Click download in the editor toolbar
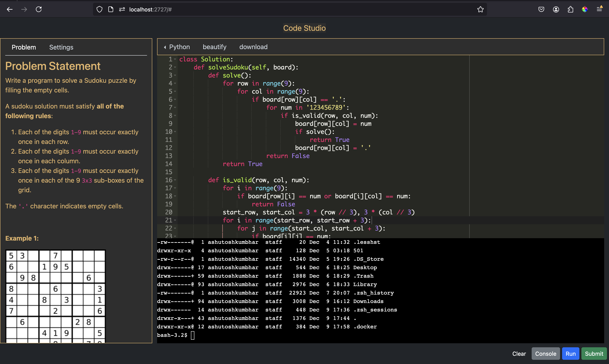609x364 pixels. pos(254,47)
